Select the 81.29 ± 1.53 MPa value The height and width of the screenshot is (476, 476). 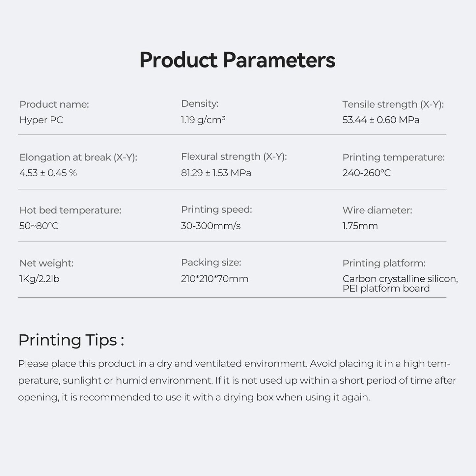pos(216,173)
